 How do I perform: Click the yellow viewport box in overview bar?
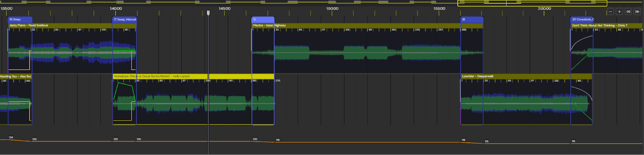coord(532,3)
